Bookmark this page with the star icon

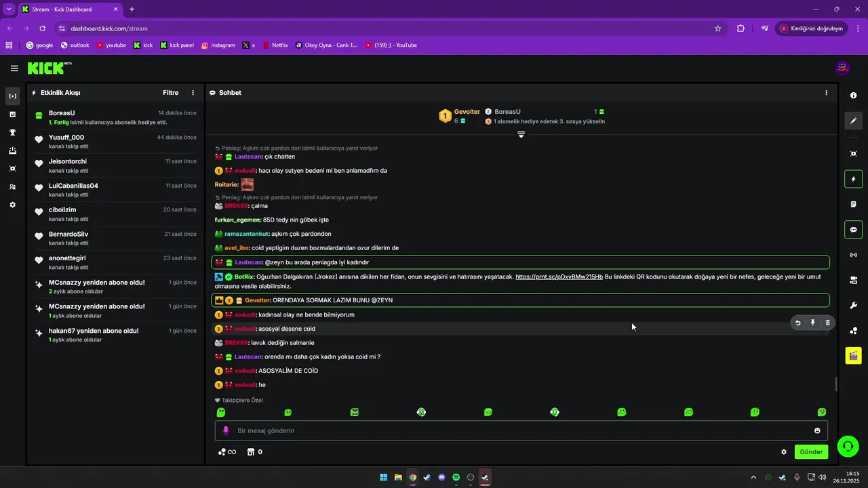click(x=717, y=28)
